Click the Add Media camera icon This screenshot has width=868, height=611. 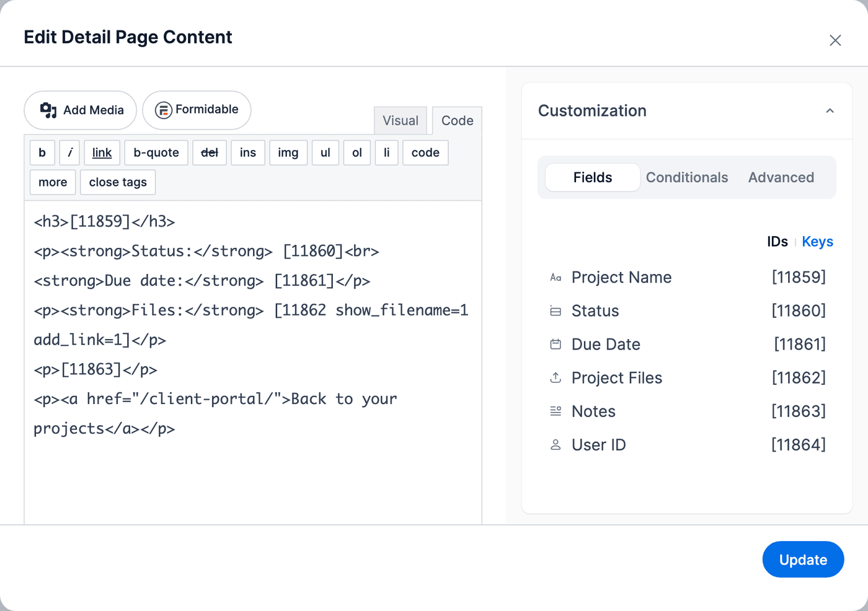48,110
